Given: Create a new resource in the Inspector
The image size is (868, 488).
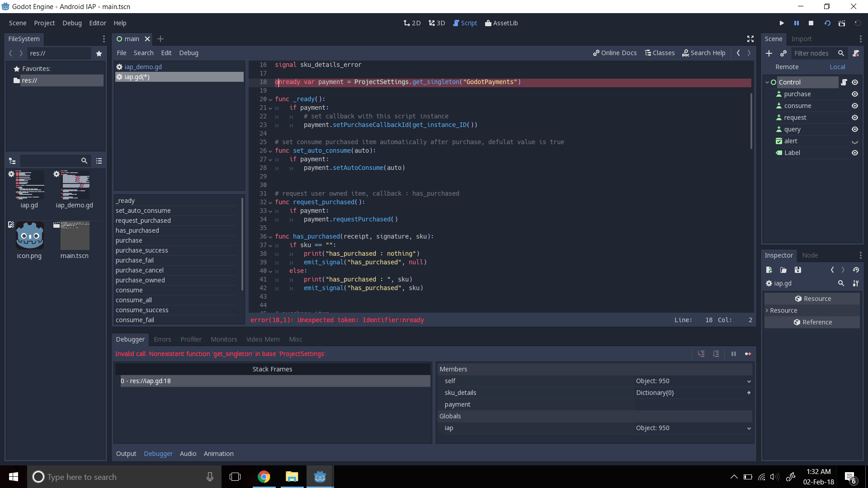Looking at the screenshot, I should [769, 270].
